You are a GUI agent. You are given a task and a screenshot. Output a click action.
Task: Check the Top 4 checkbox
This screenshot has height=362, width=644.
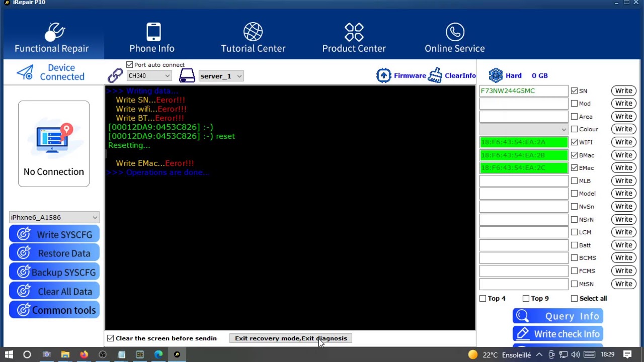point(483,298)
